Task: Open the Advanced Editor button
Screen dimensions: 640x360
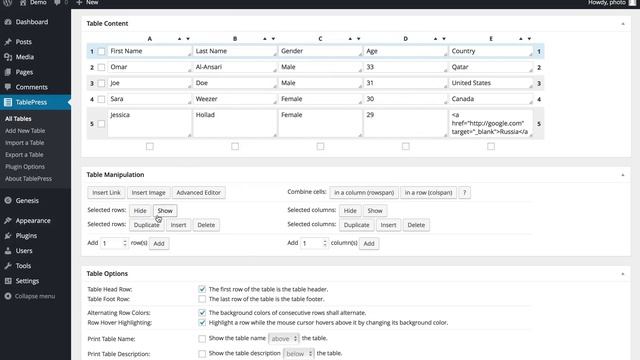Action: point(198,193)
